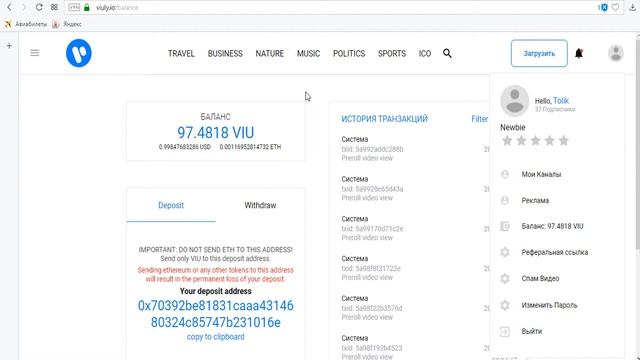Click gear icon beside Реферальная ссылка

pyautogui.click(x=505, y=252)
